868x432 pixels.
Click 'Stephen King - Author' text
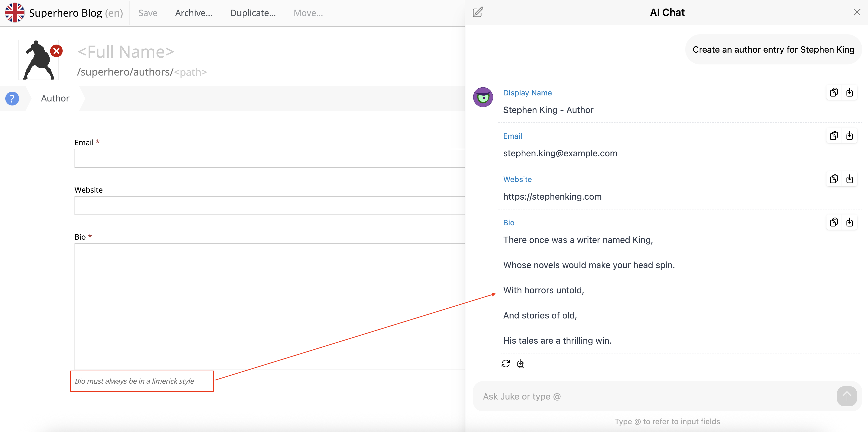pyautogui.click(x=548, y=110)
